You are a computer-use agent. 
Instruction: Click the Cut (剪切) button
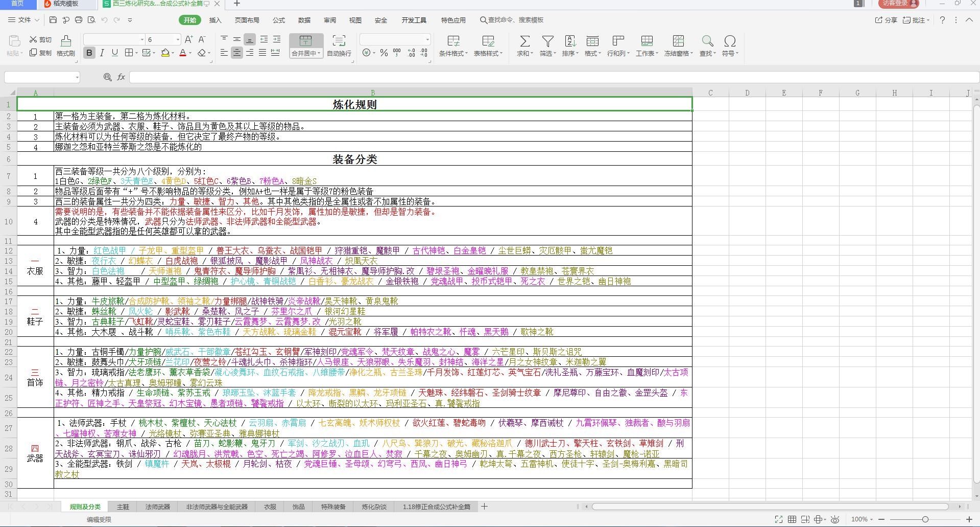[40, 39]
